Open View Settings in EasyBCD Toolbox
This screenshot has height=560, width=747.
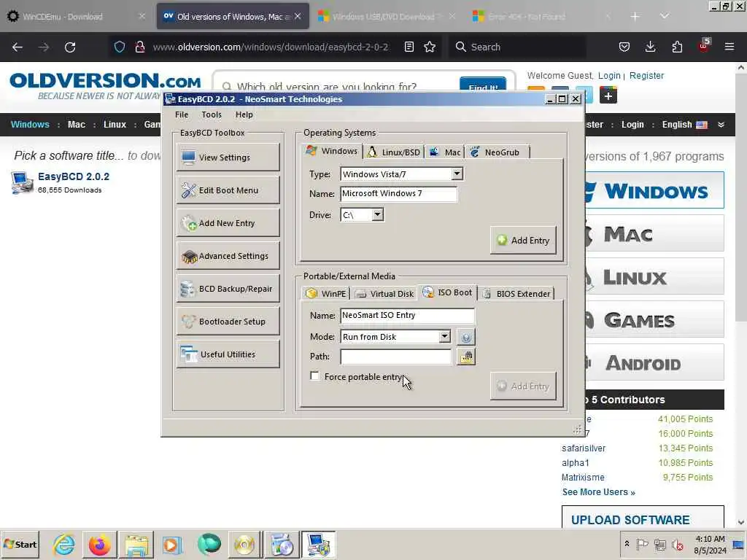point(228,157)
